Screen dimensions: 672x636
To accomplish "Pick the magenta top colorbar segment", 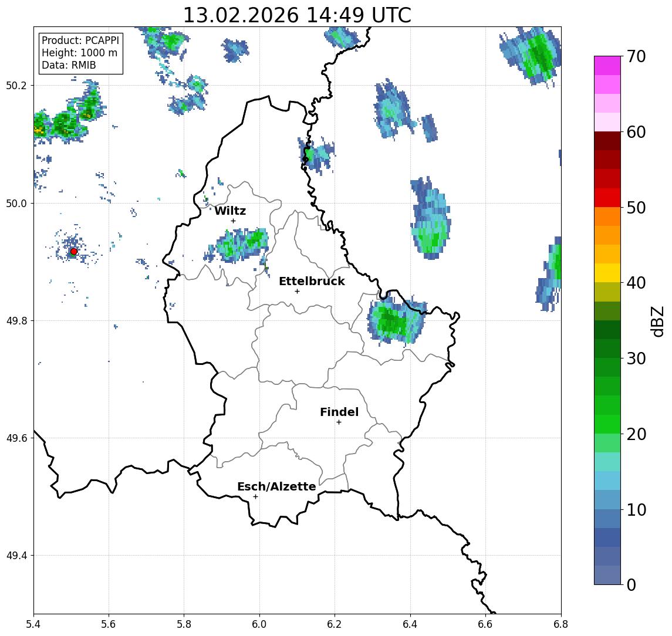I will pyautogui.click(x=607, y=66).
